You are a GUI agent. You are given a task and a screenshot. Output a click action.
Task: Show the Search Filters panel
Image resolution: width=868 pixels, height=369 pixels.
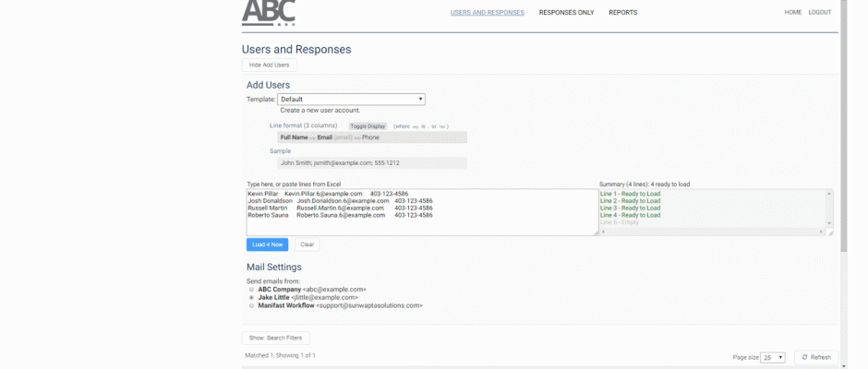275,338
